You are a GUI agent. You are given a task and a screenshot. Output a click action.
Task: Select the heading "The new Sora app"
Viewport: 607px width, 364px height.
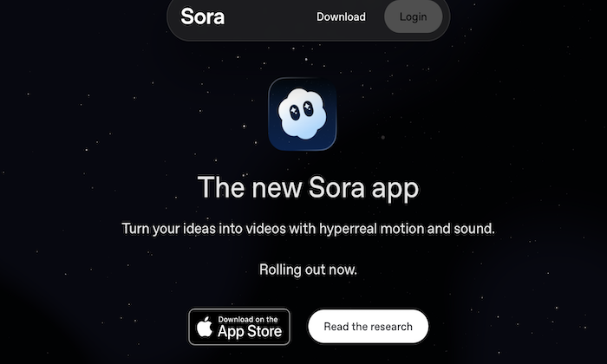pyautogui.click(x=308, y=187)
